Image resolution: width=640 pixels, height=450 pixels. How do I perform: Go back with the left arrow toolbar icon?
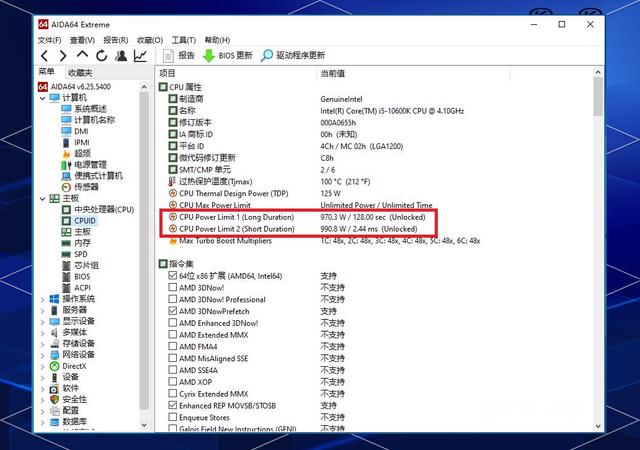click(45, 56)
